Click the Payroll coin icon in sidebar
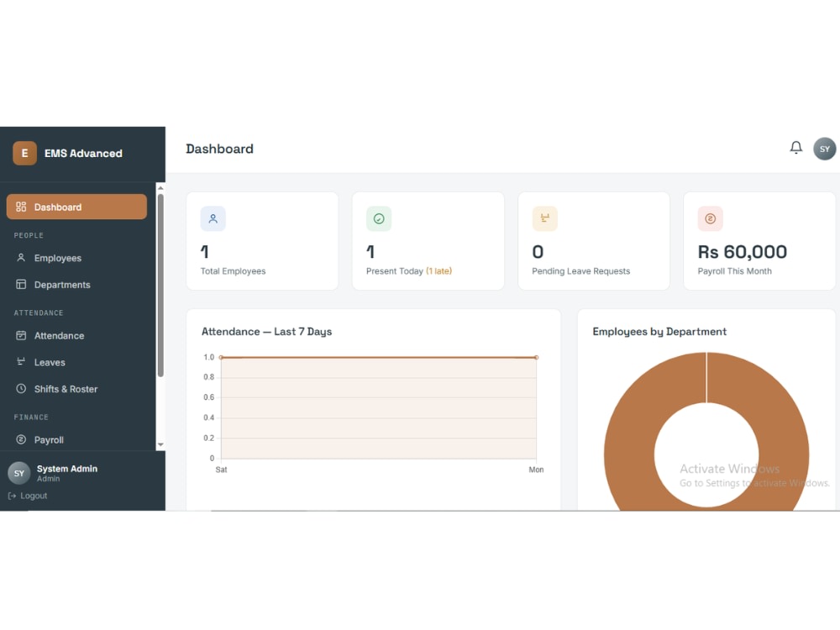 [x=21, y=439]
